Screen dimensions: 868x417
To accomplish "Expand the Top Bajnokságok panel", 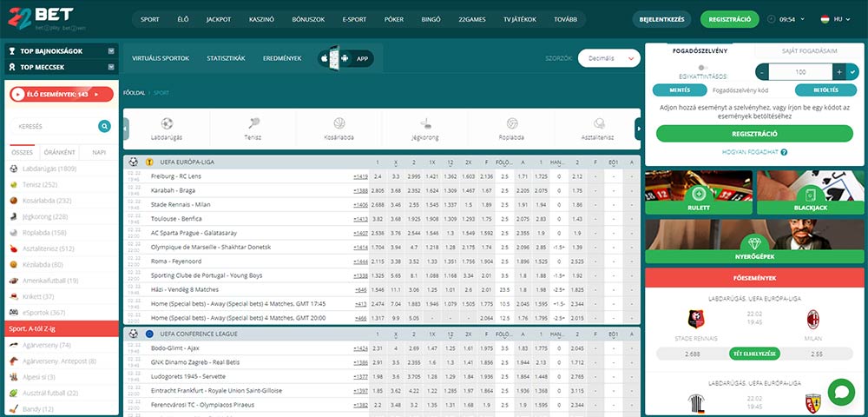I will (x=111, y=51).
